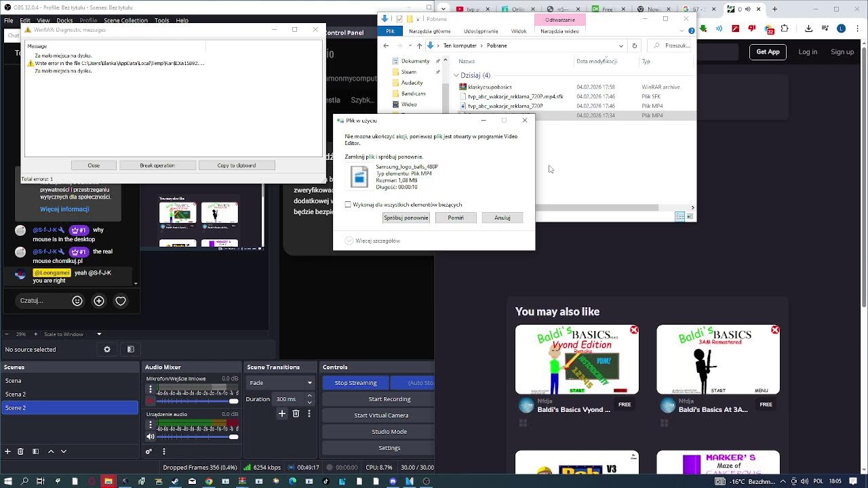
Task: Click 'Pomiń' in file-in-use dialog
Action: (x=456, y=218)
